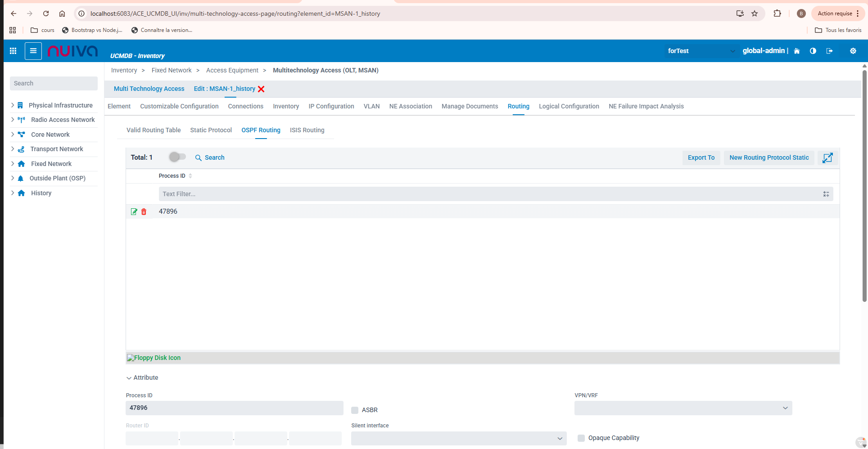
Task: Open the IP Configuration tab
Action: click(331, 106)
